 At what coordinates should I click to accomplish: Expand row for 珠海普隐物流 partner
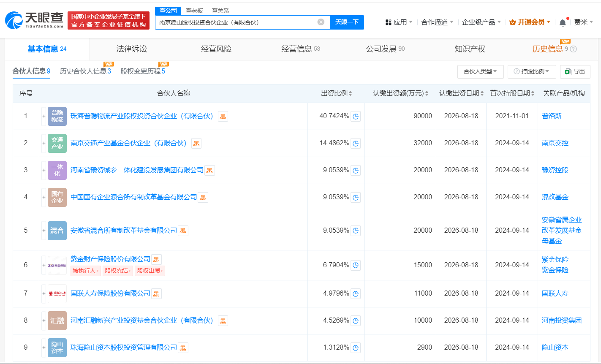coord(44,116)
